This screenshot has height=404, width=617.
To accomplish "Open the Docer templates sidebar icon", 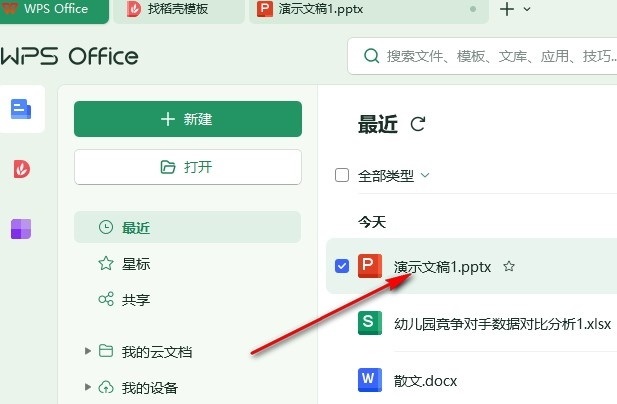I will click(x=22, y=169).
